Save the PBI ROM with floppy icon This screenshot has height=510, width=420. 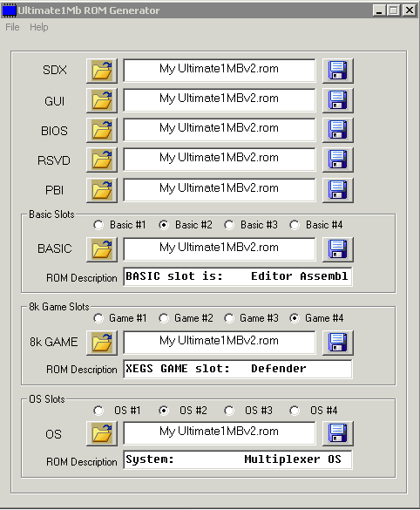coord(338,190)
